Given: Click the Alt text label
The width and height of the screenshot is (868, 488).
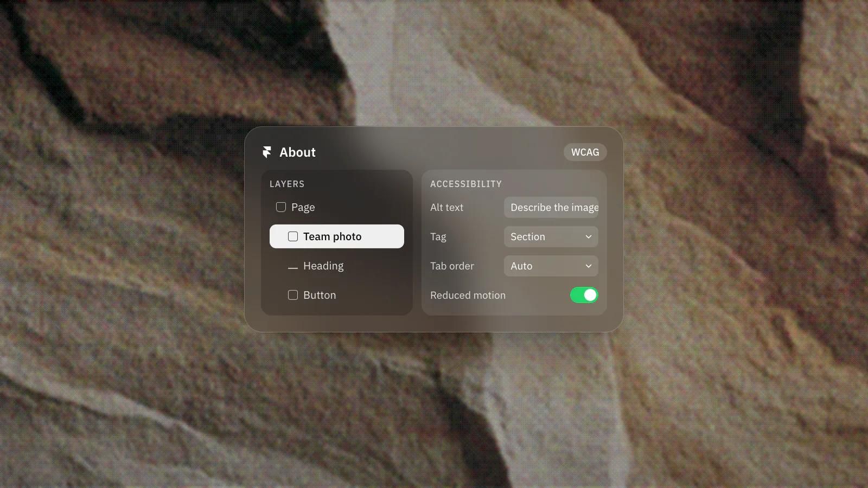Looking at the screenshot, I should coord(446,207).
